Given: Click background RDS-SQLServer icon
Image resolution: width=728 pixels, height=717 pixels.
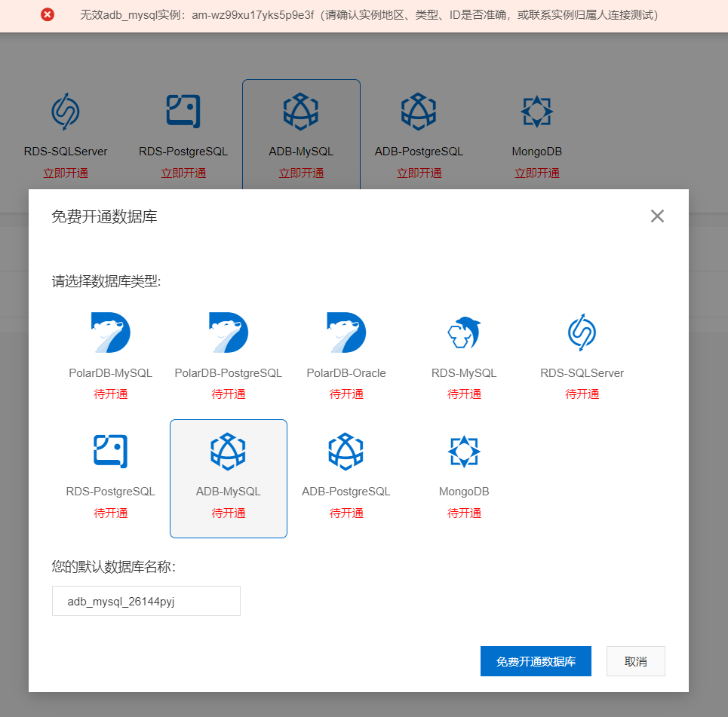Looking at the screenshot, I should [x=66, y=112].
